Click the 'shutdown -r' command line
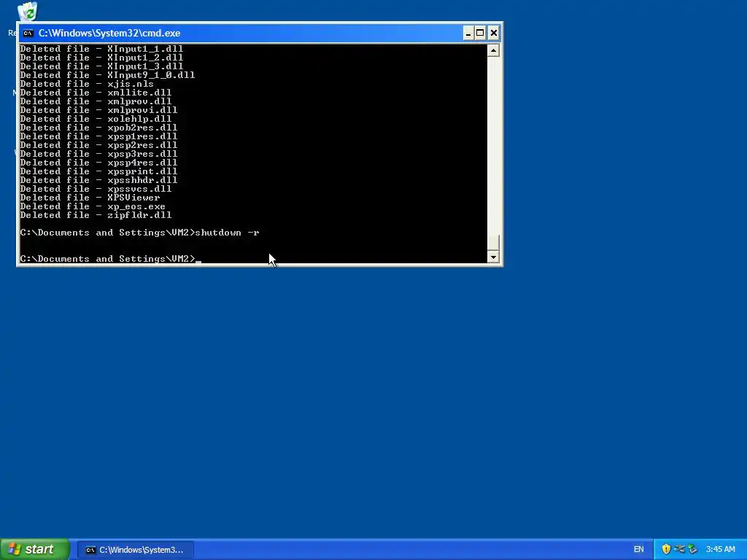The image size is (747, 560). [139, 233]
